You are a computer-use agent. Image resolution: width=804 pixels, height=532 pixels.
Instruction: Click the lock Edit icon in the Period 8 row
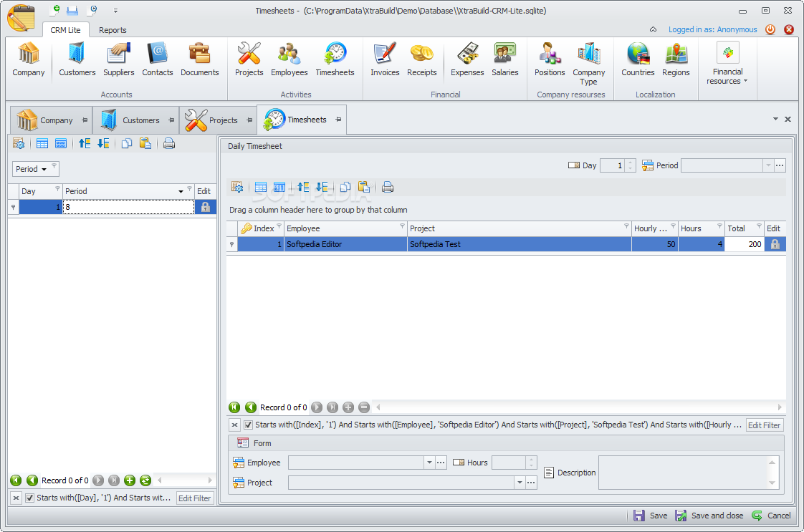coord(206,207)
